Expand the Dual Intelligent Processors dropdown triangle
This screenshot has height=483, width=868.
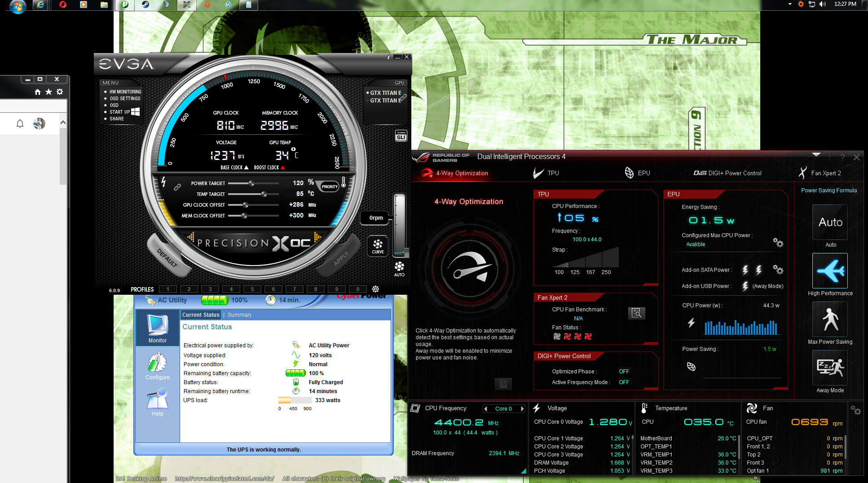(x=816, y=155)
